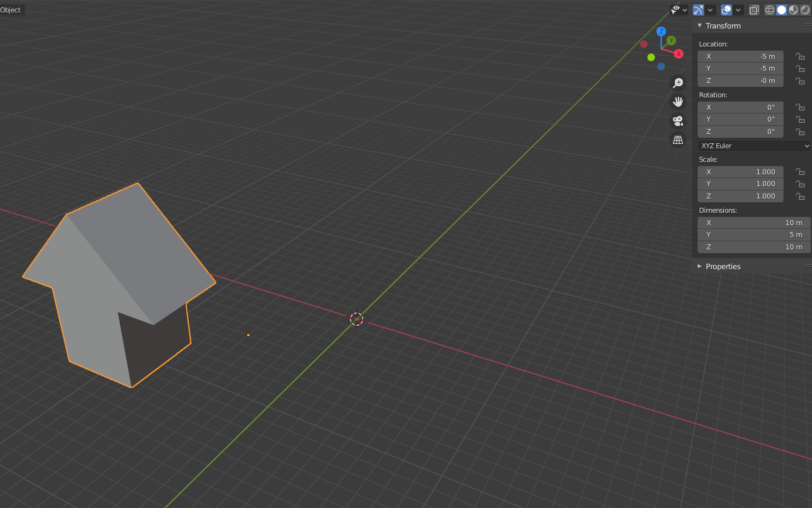Toggle the Show Gizmo button
812x508 pixels.
(698, 10)
